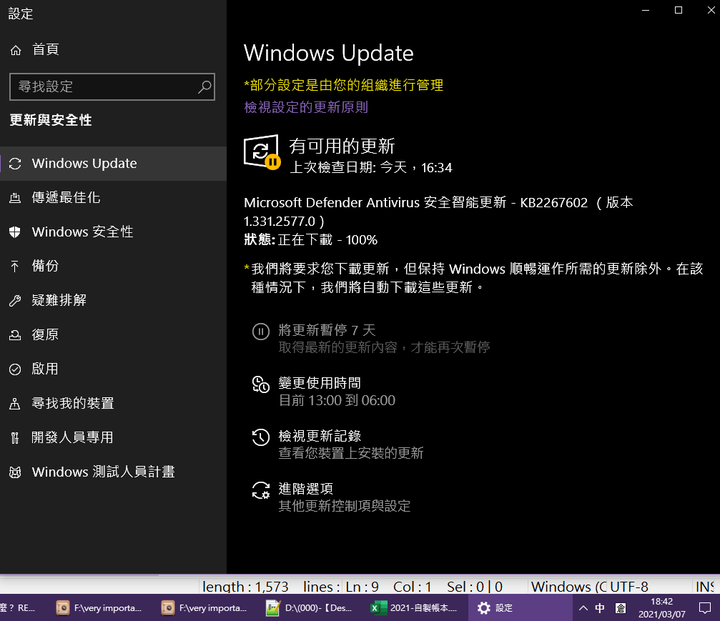Viewport: 720px width, 621px height.
Task: Open the 復原 (Recovery) page
Action: (113, 334)
